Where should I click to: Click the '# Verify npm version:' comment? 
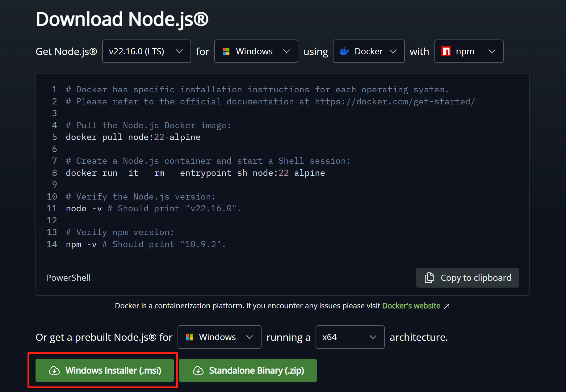[120, 232]
